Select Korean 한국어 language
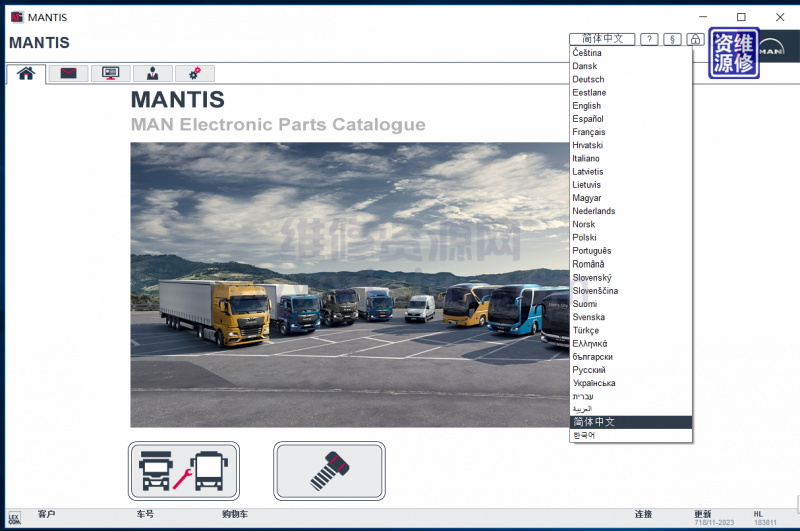Screen dimensions: 800x531 point(631,436)
